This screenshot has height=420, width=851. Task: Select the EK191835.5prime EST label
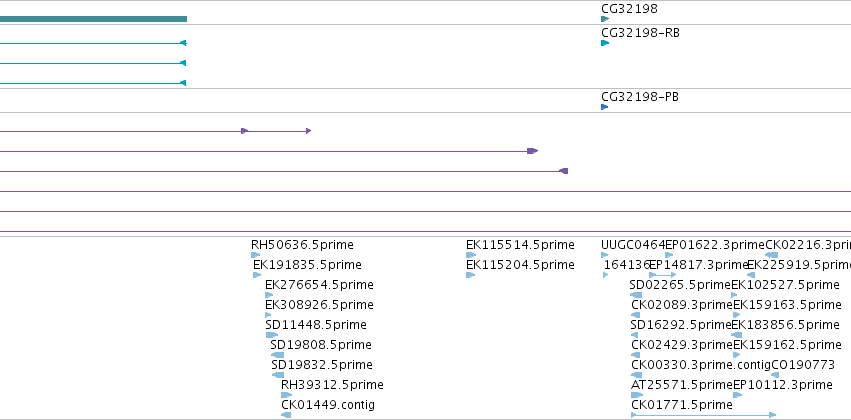click(x=307, y=265)
